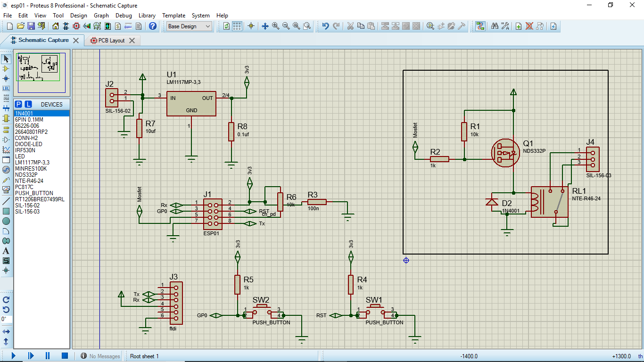Viewport: 644px width, 362px height.
Task: Choose the Component Mode tool in sidebar
Action: tap(6, 69)
